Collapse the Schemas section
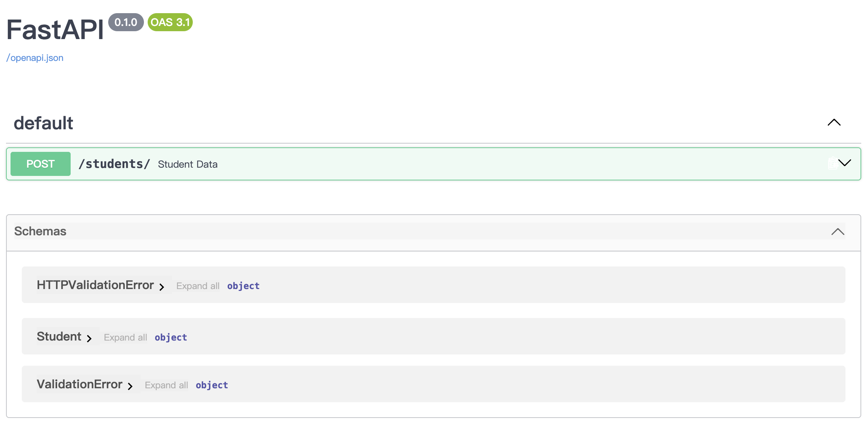The height and width of the screenshot is (427, 868). (838, 232)
